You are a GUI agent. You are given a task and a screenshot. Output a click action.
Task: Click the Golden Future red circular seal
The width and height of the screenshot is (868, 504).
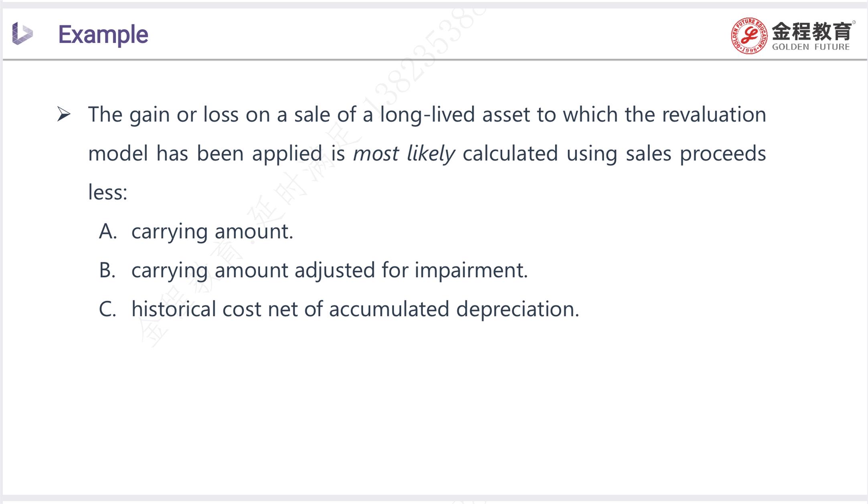749,36
